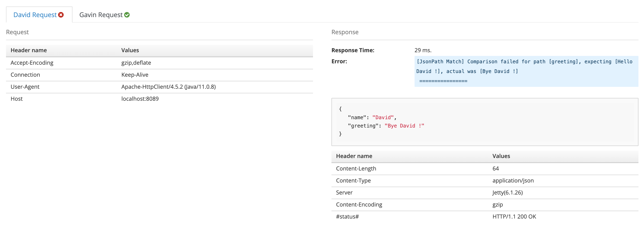Screen dimensions: 644x231
Task: Select the David Request tab
Action: tap(35, 15)
